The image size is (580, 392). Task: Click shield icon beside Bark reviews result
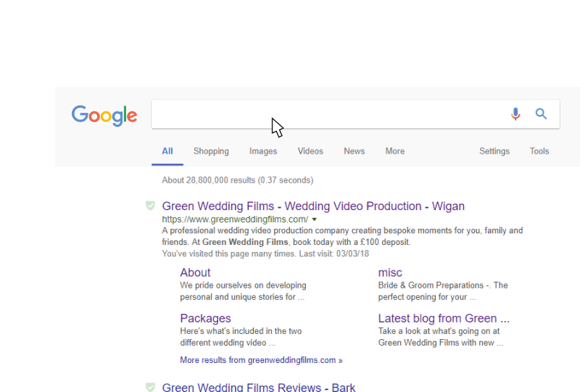[150, 387]
